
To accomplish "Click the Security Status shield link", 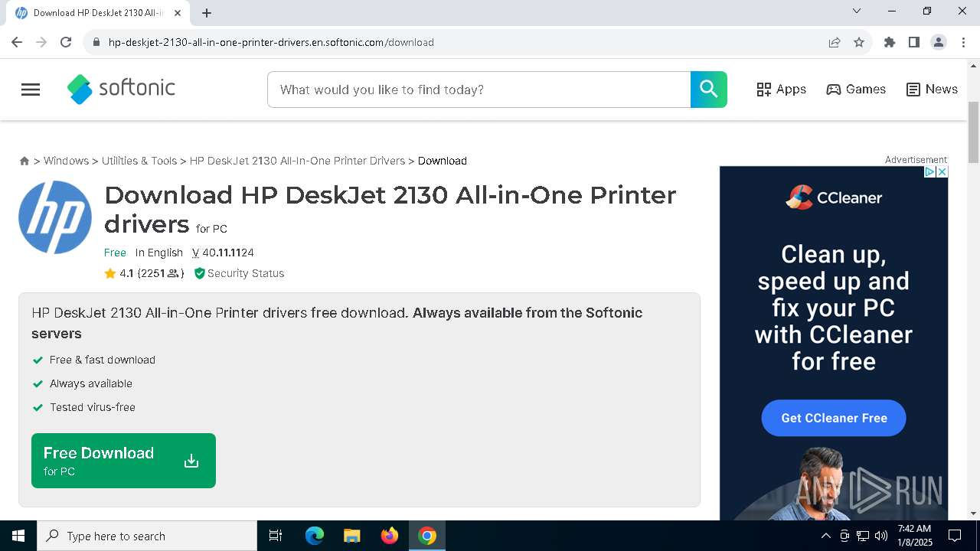I will 239,273.
